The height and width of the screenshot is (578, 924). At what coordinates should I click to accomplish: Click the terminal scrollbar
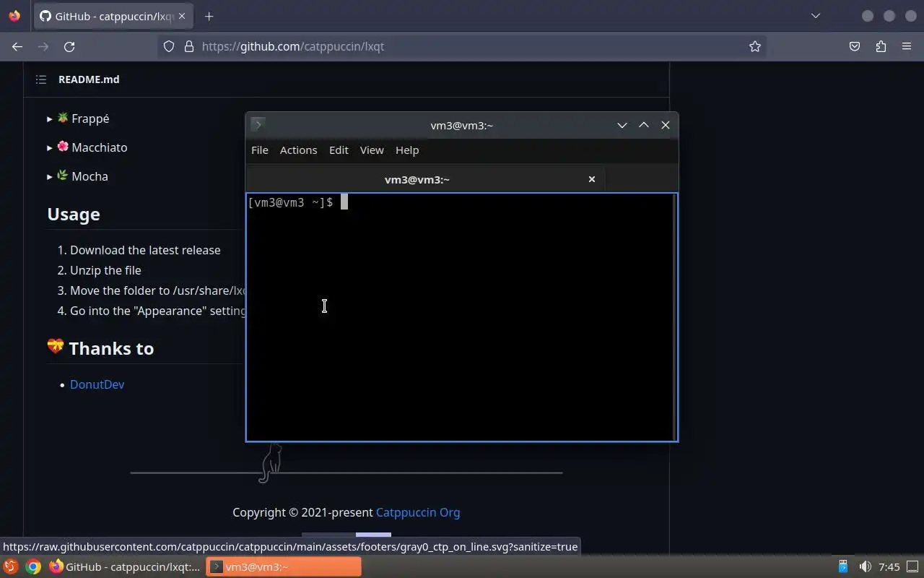point(674,316)
